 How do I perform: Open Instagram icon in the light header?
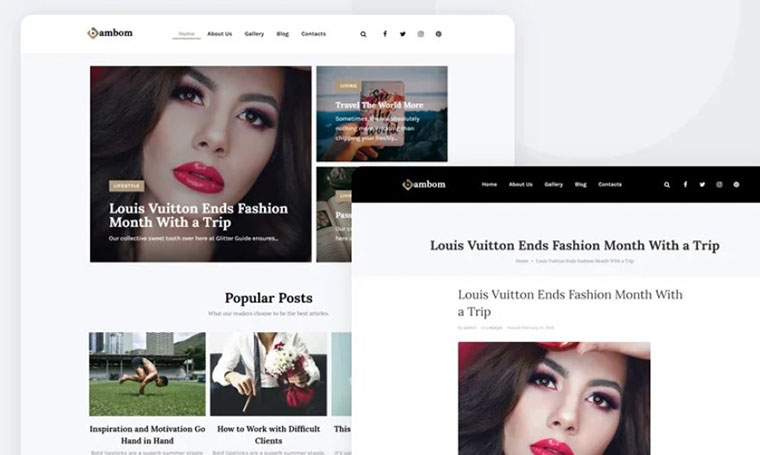coord(421,34)
